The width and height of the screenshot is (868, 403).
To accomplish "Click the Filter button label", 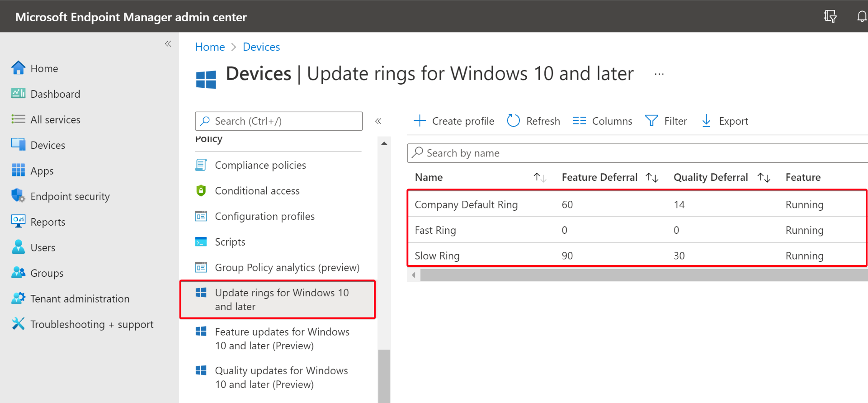I will 675,121.
